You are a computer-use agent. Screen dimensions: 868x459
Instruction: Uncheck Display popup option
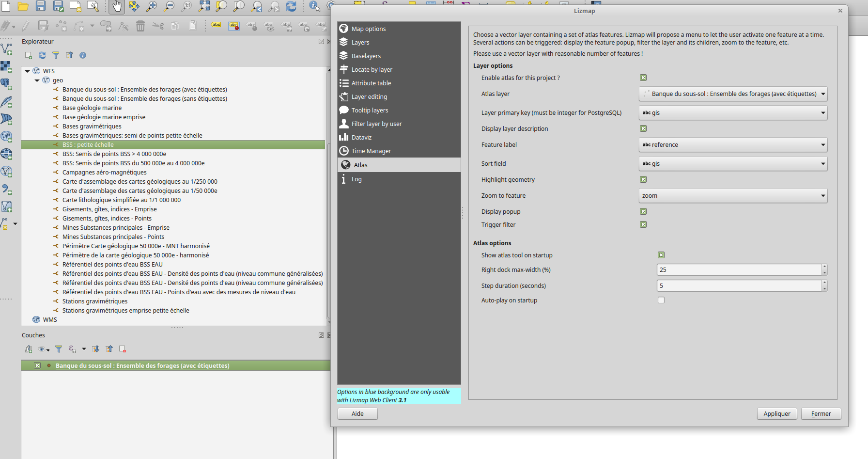[643, 211]
